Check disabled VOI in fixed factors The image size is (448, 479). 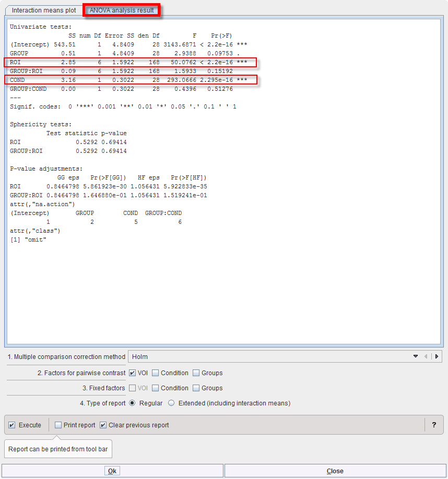click(x=132, y=388)
